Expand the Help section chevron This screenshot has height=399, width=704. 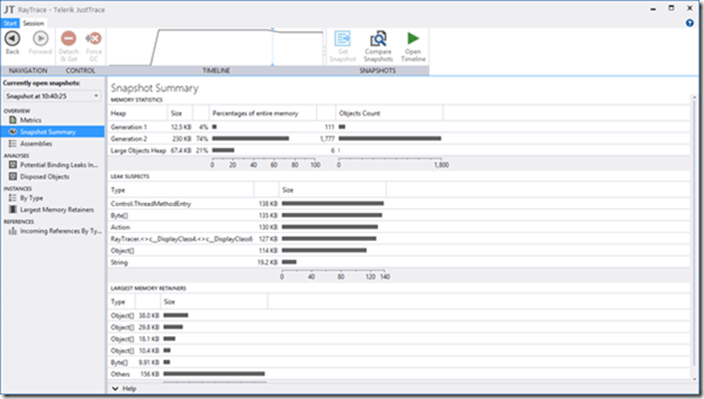pos(115,389)
